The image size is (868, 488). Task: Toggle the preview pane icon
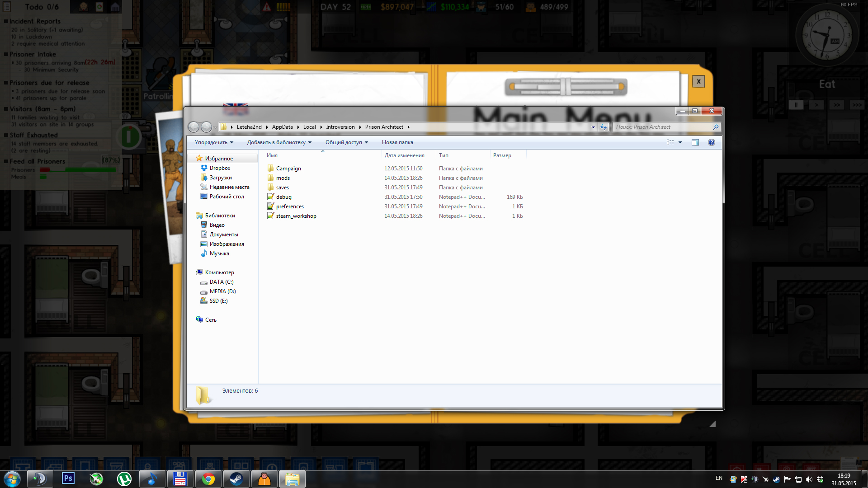point(695,142)
